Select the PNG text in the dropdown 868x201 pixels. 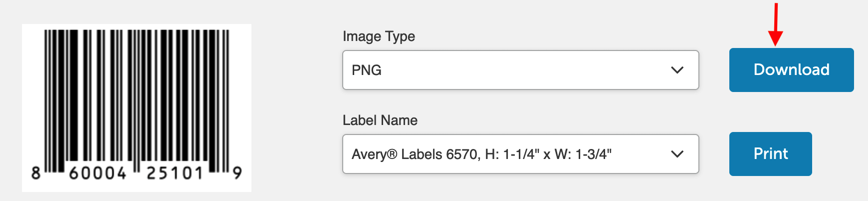coord(367,70)
